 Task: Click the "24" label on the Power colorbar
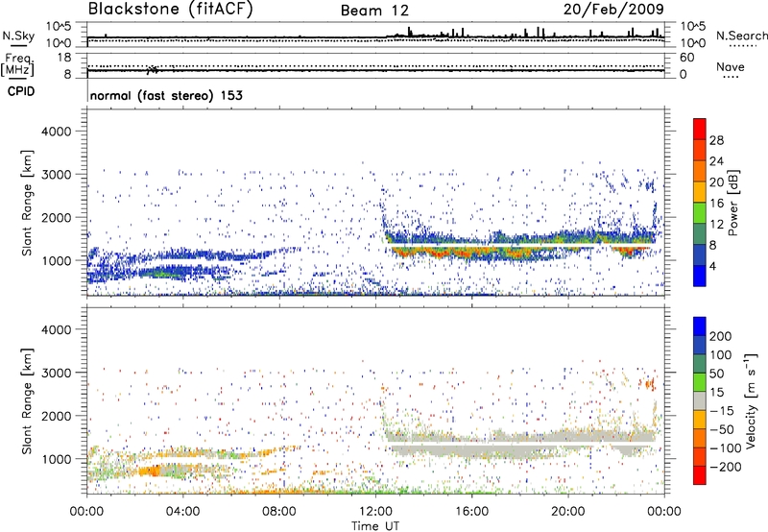coord(716,161)
